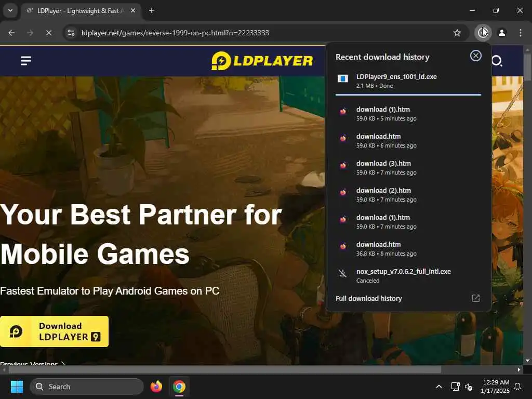Select canceled nox_setup_v7.0.6.2_full_intl.exe entry

click(x=408, y=276)
